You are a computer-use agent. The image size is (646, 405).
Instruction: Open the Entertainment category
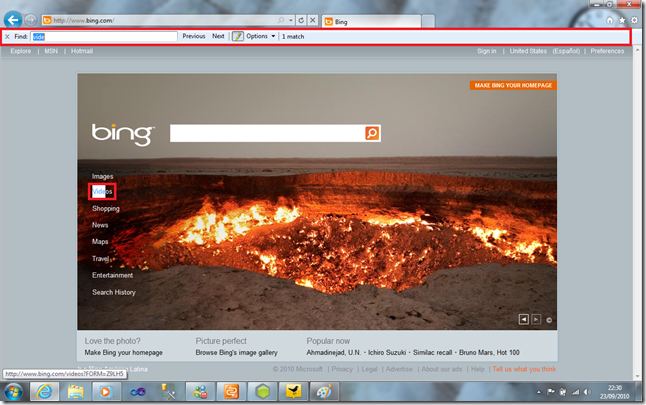(x=112, y=275)
